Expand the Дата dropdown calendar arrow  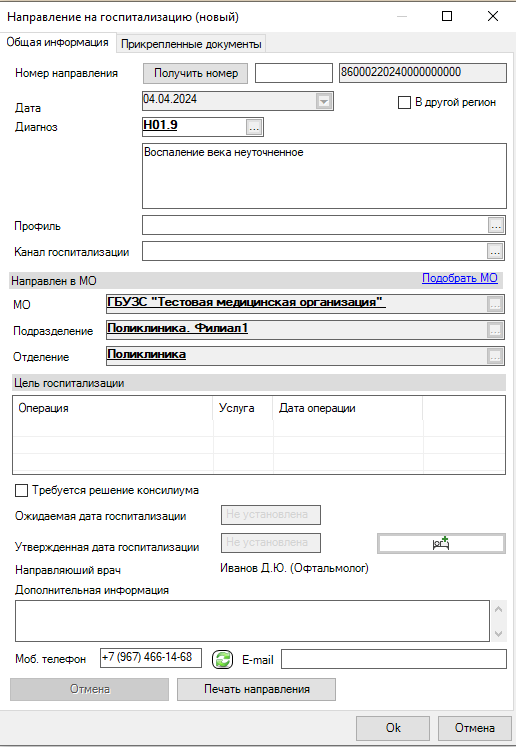tap(324, 101)
